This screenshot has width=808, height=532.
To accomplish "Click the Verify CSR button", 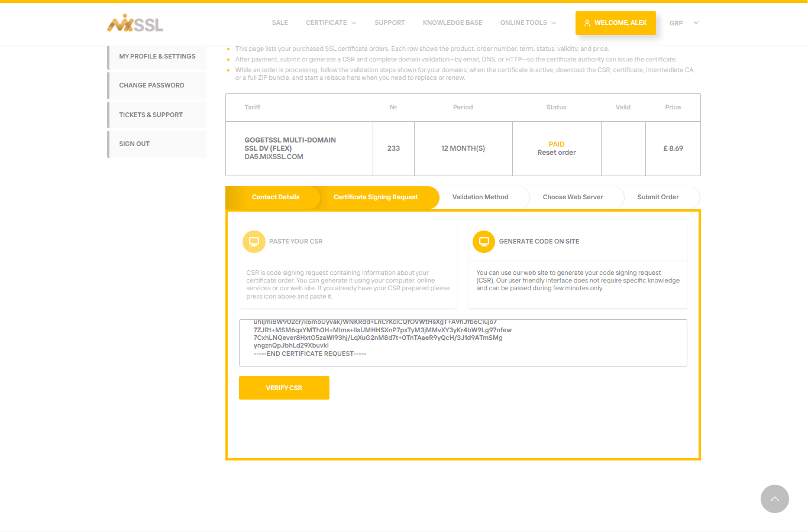I will point(284,388).
